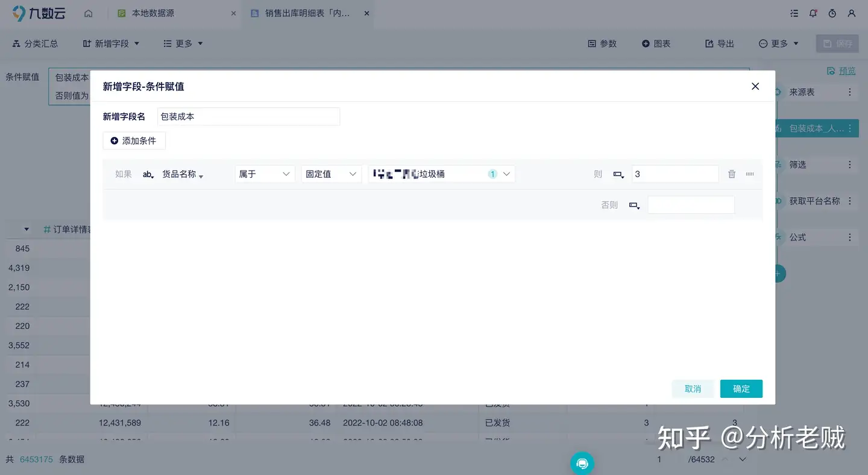Click 导出 in the toolbar
The width and height of the screenshot is (868, 475).
(720, 43)
